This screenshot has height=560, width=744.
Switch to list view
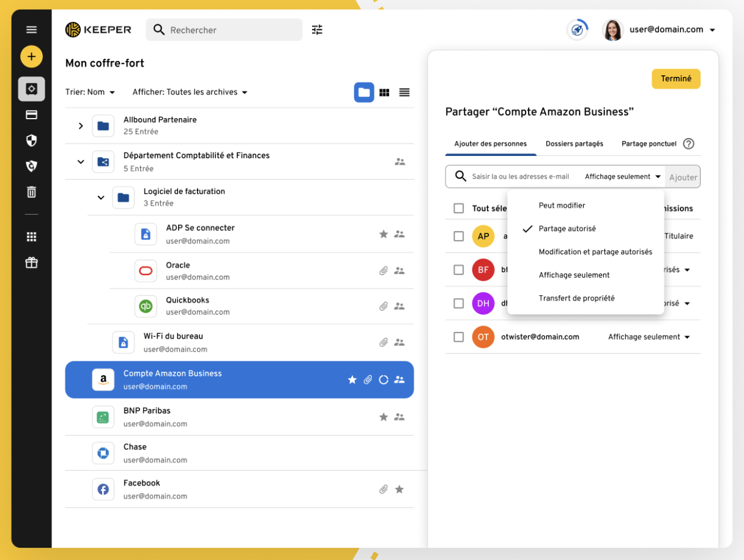pyautogui.click(x=404, y=92)
